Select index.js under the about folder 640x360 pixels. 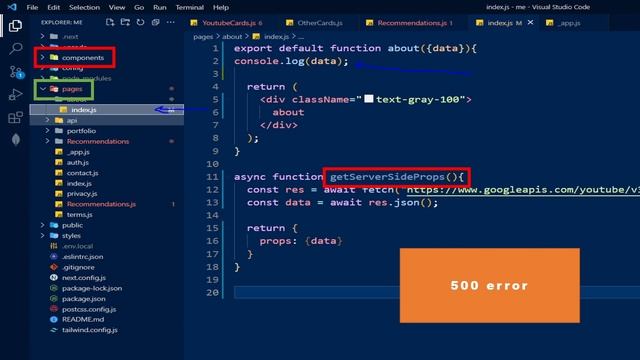[107, 109]
